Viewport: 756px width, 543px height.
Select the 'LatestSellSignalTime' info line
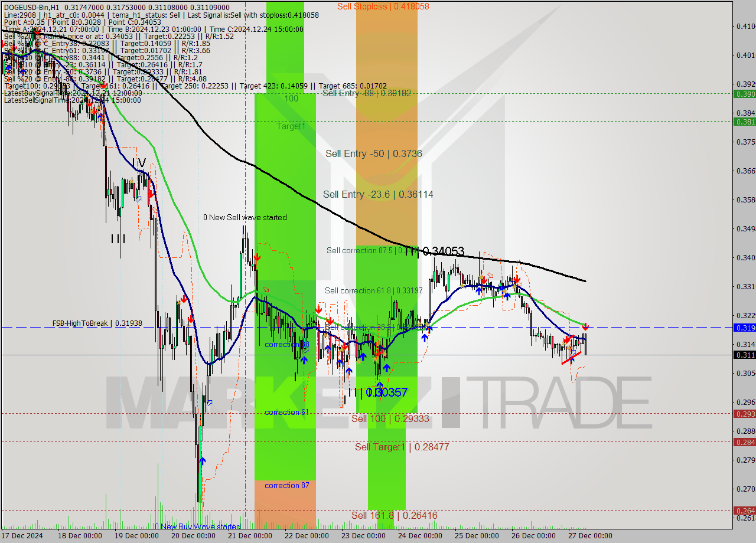[72, 100]
